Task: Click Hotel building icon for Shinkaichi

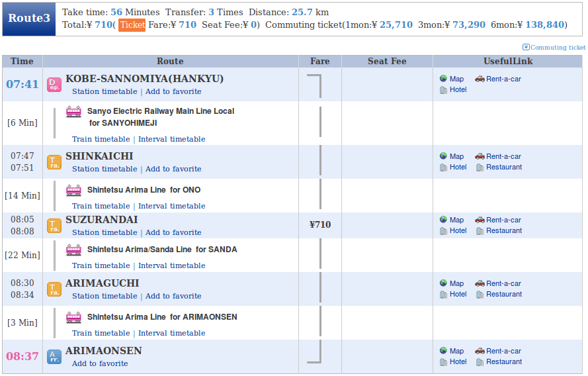Action: pos(443,167)
